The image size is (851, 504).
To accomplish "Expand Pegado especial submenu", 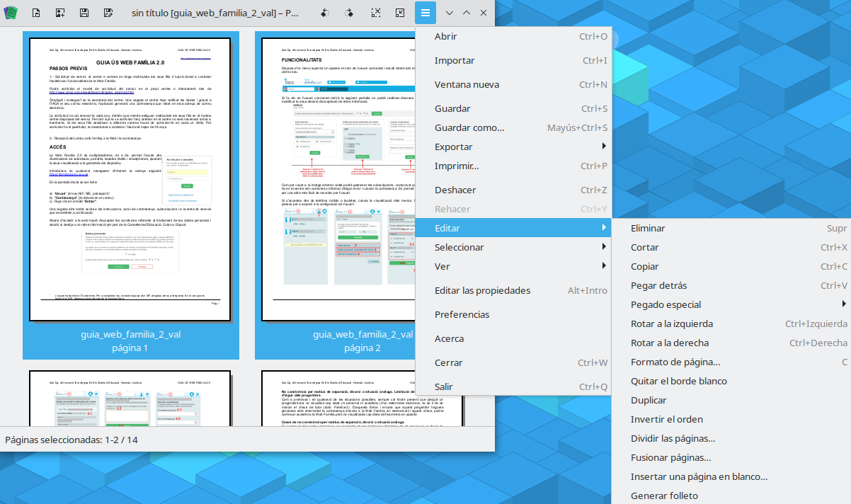I will click(731, 304).
